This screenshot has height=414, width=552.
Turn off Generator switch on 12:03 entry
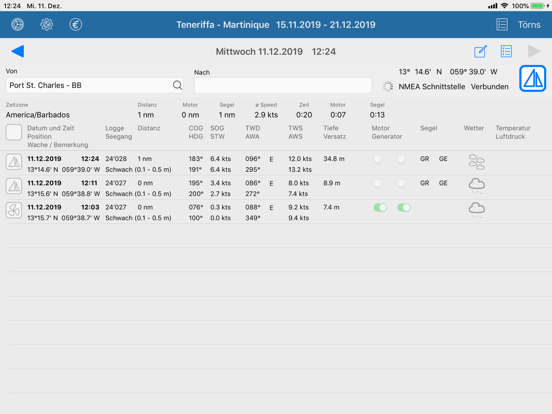click(x=403, y=208)
